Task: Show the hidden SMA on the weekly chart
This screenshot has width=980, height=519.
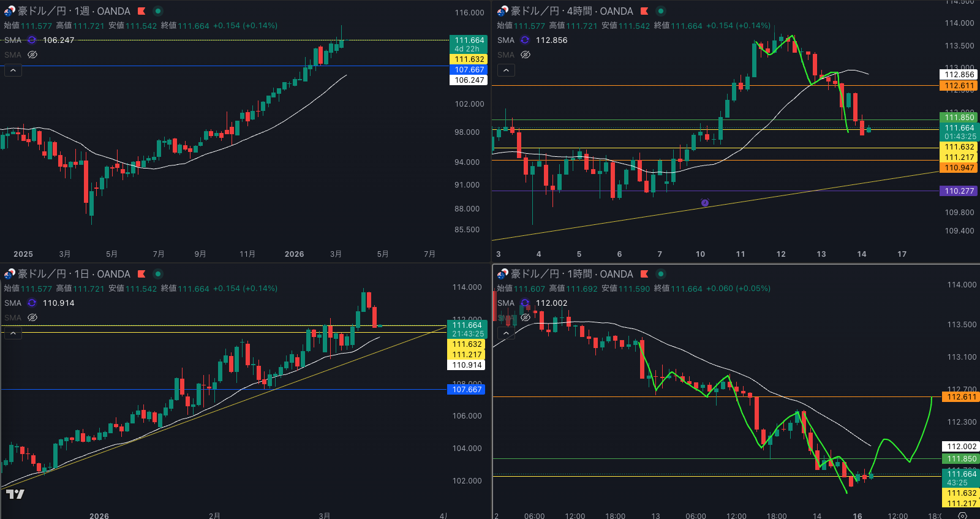Action: pyautogui.click(x=32, y=55)
